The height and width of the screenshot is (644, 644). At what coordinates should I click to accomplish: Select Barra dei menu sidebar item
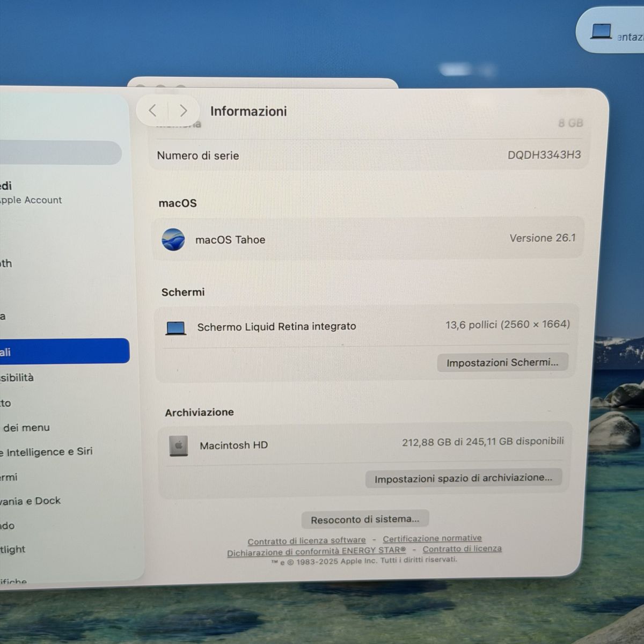[27, 428]
